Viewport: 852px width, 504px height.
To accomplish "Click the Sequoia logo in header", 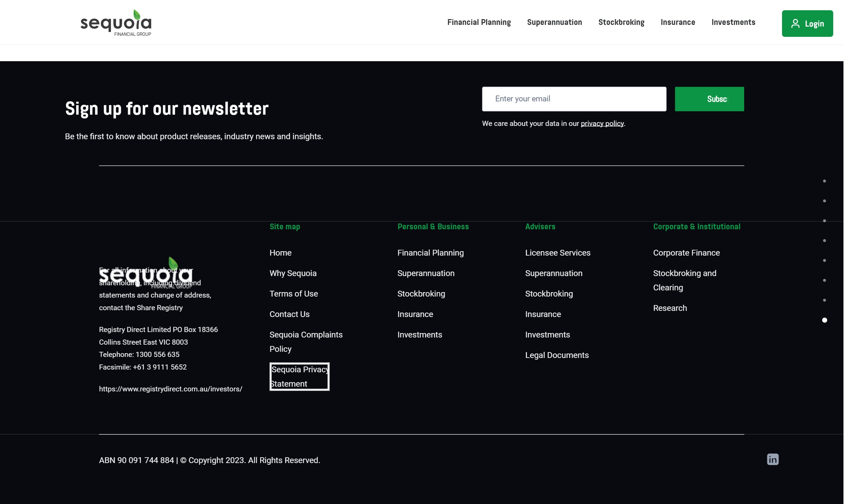I will click(x=116, y=23).
